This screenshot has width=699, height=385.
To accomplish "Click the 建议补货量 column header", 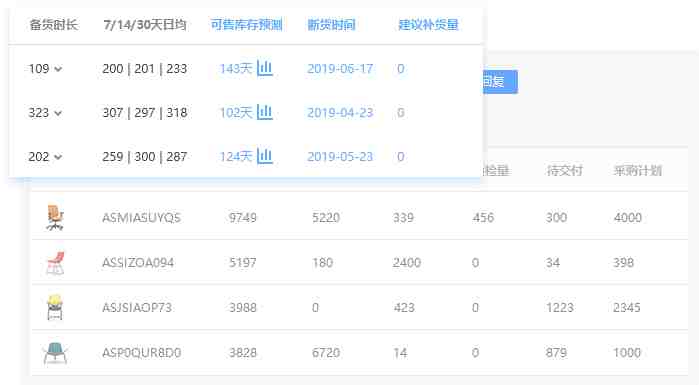I will pyautogui.click(x=428, y=25).
